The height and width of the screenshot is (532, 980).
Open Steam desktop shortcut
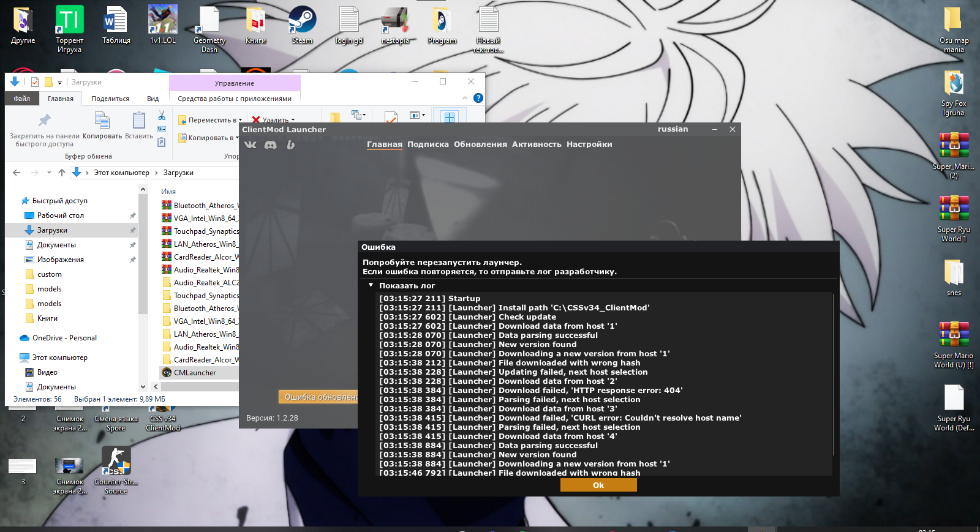(302, 25)
